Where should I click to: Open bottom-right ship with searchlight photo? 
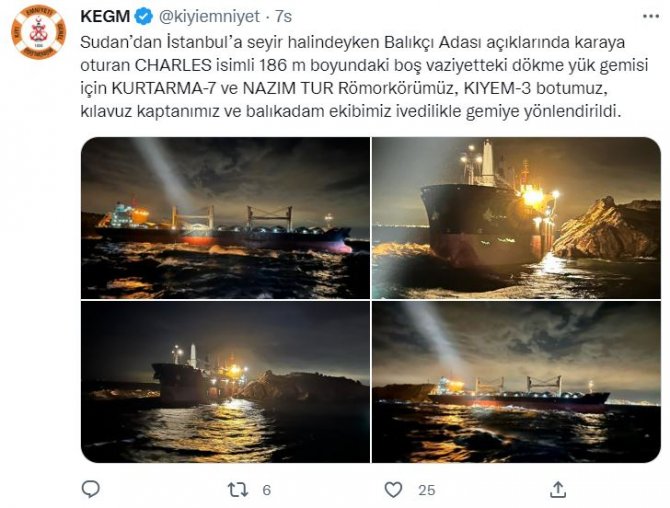516,382
